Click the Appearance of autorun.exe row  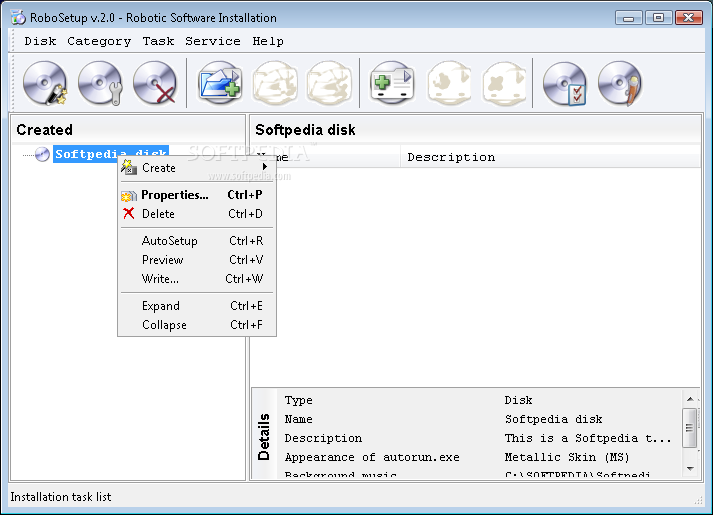pyautogui.click(x=480, y=457)
